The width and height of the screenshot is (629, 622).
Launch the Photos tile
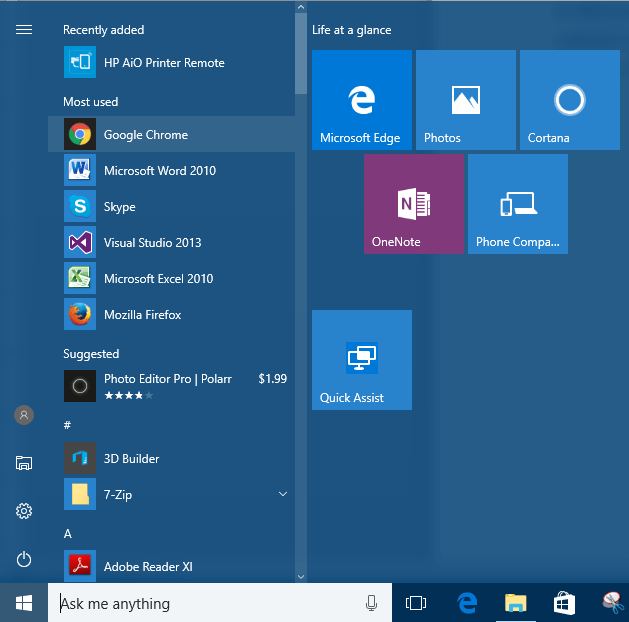click(x=465, y=100)
